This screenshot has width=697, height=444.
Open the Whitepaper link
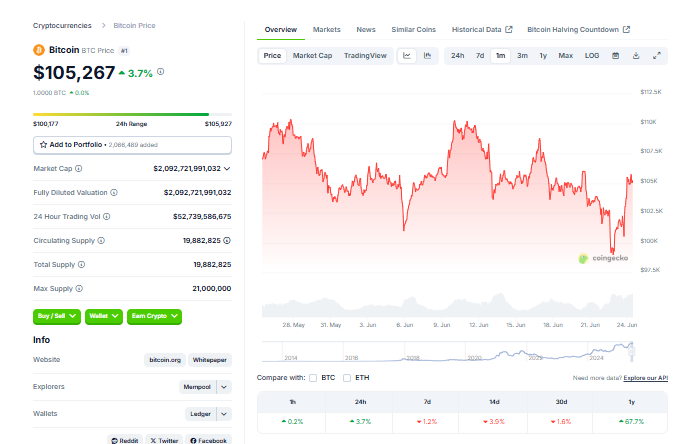[x=210, y=360]
